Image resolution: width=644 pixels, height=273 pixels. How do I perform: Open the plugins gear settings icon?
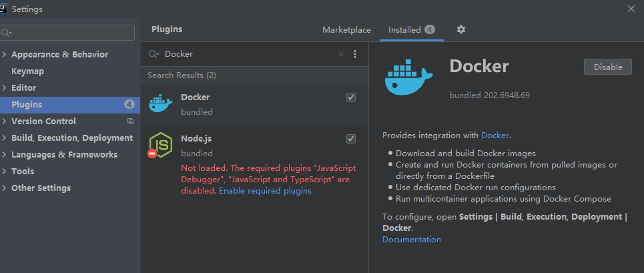click(x=460, y=30)
